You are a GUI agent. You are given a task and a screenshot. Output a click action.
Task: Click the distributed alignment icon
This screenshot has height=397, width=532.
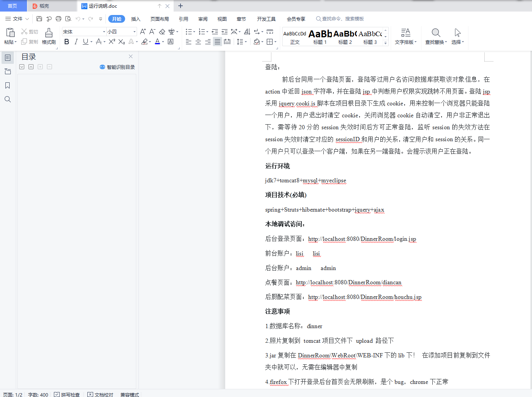(227, 42)
